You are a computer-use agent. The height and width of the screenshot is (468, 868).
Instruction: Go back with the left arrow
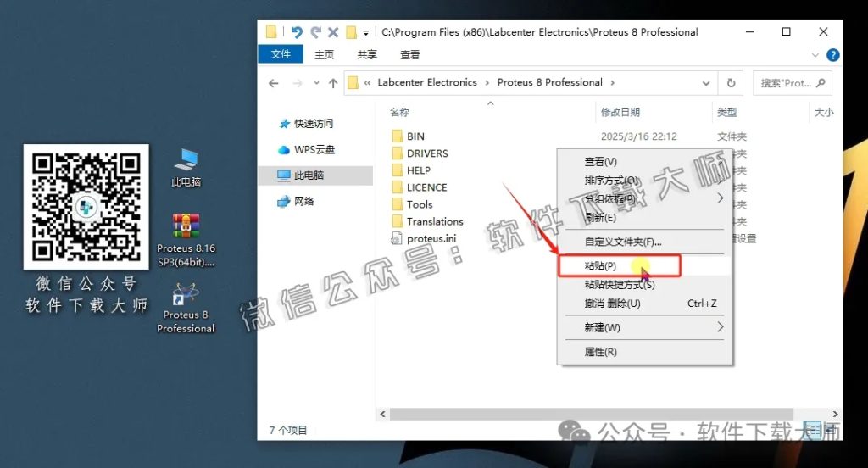274,83
